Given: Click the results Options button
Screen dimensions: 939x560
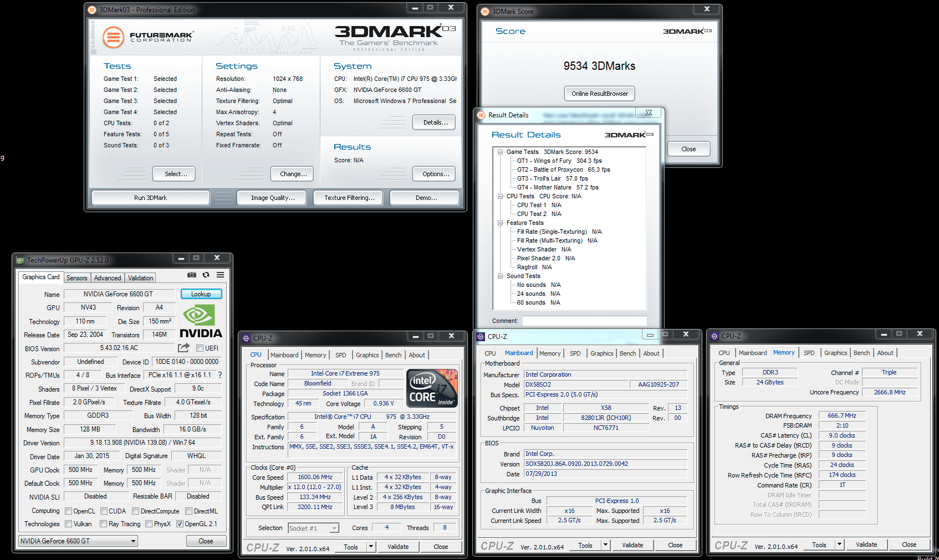Looking at the screenshot, I should (435, 174).
